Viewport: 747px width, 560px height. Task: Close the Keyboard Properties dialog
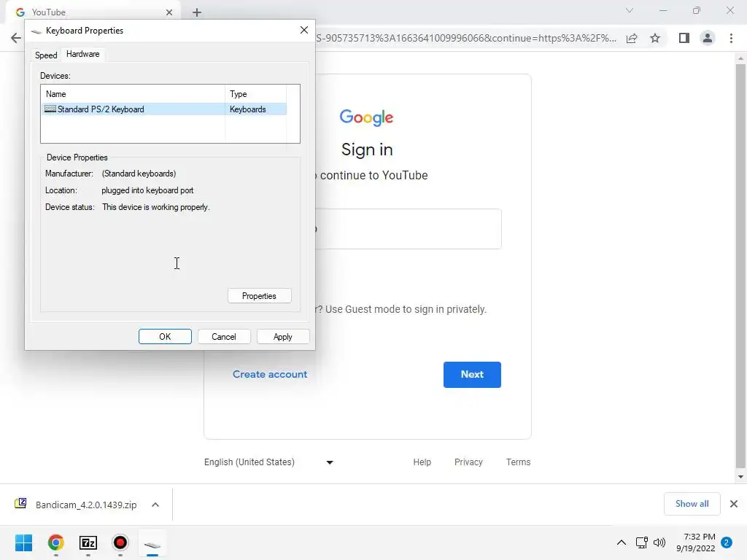pyautogui.click(x=304, y=30)
